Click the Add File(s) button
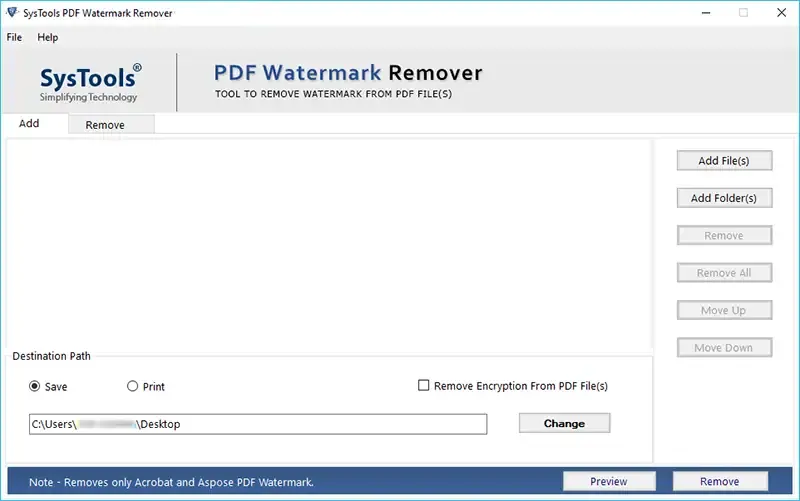 pyautogui.click(x=724, y=161)
